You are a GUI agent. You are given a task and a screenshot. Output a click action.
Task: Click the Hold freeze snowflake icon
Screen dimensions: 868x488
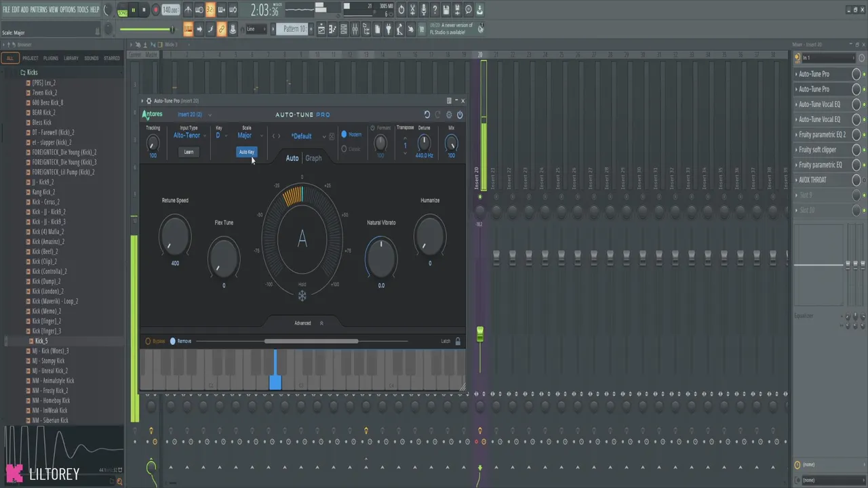coord(302,296)
